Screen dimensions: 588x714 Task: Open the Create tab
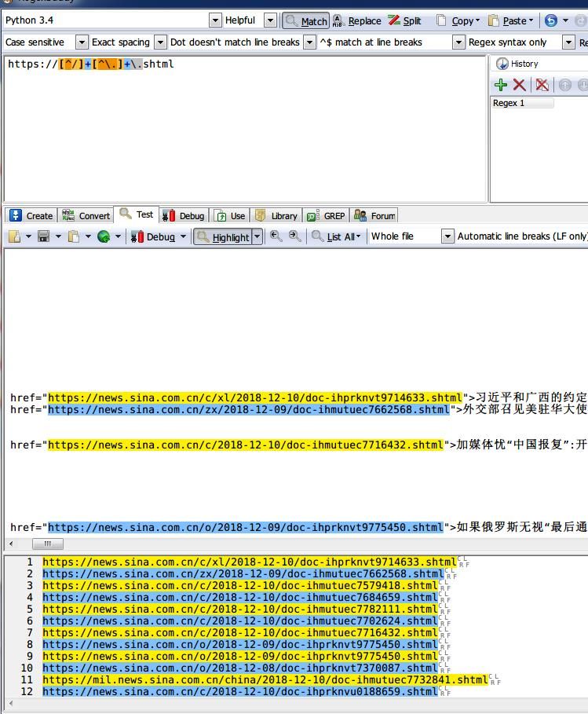(x=31, y=215)
